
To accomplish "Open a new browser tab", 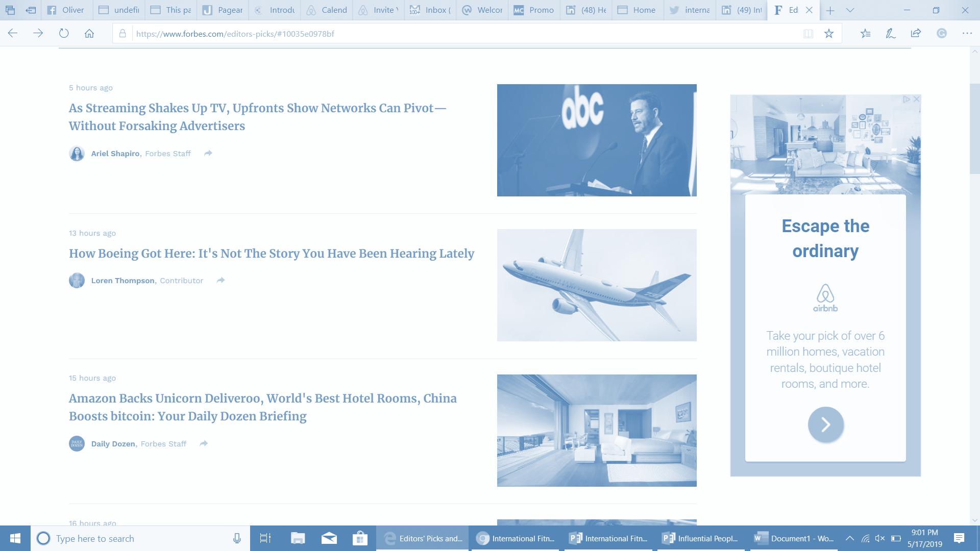I will (830, 10).
